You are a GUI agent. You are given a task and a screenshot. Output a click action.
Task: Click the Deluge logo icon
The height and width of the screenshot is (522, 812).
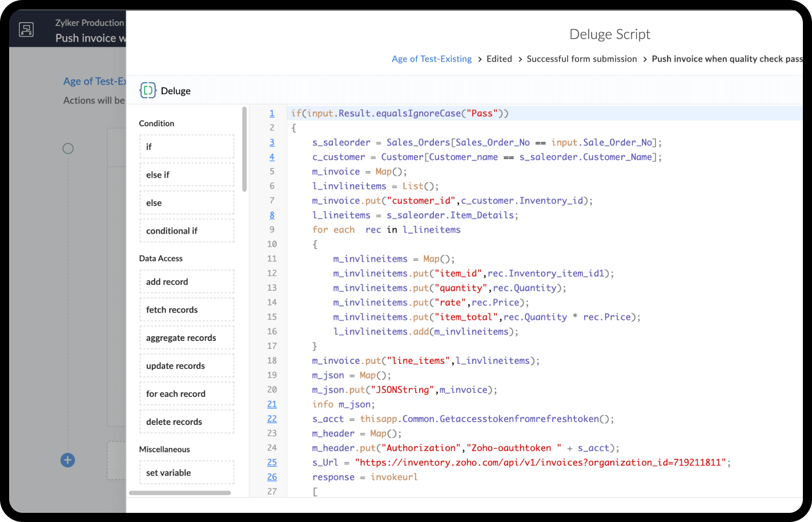(x=148, y=90)
